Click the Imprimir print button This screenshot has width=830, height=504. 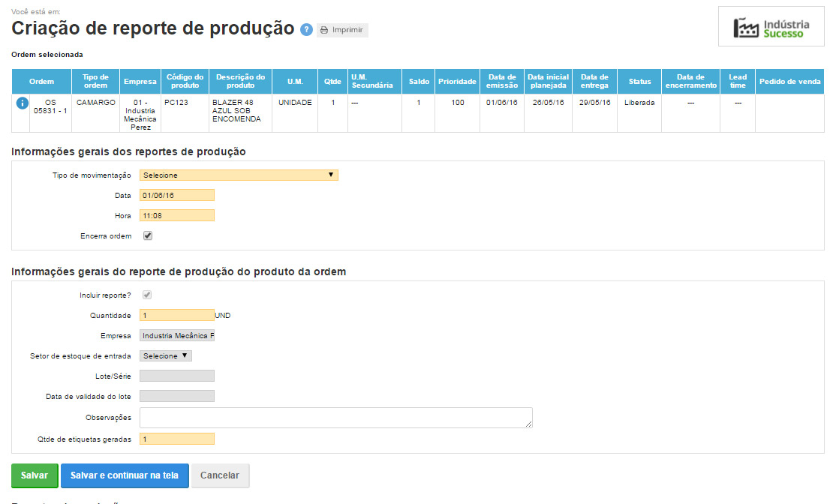pyautogui.click(x=342, y=30)
